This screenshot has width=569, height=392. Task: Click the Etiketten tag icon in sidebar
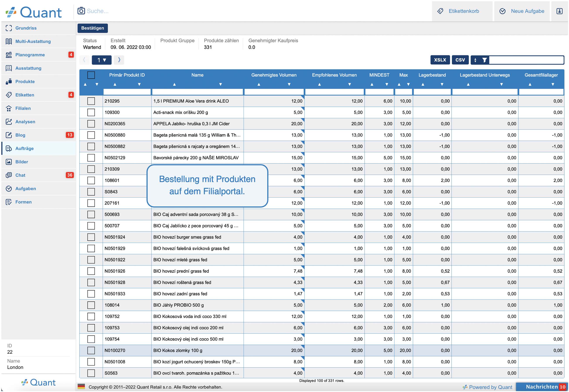tap(9, 95)
